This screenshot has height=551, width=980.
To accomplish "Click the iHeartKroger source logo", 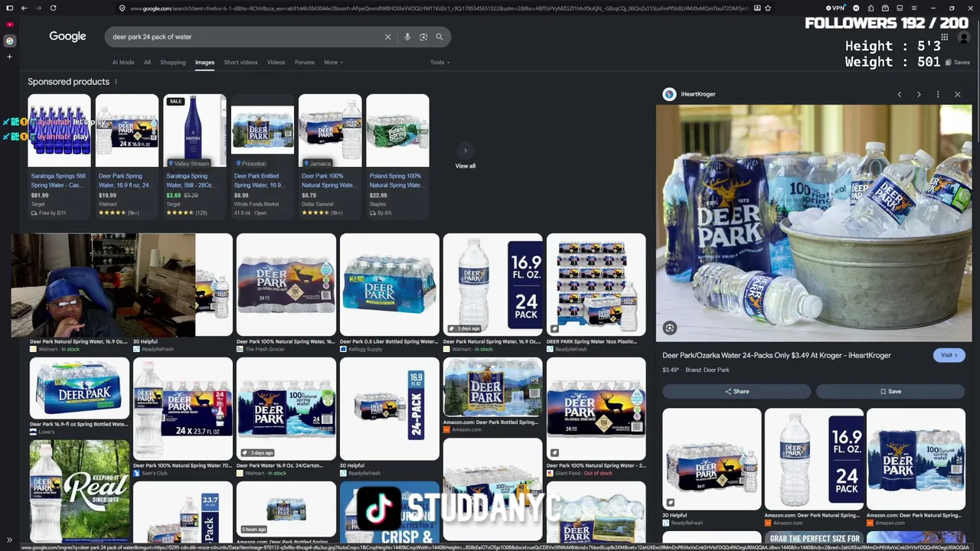I will tap(669, 94).
